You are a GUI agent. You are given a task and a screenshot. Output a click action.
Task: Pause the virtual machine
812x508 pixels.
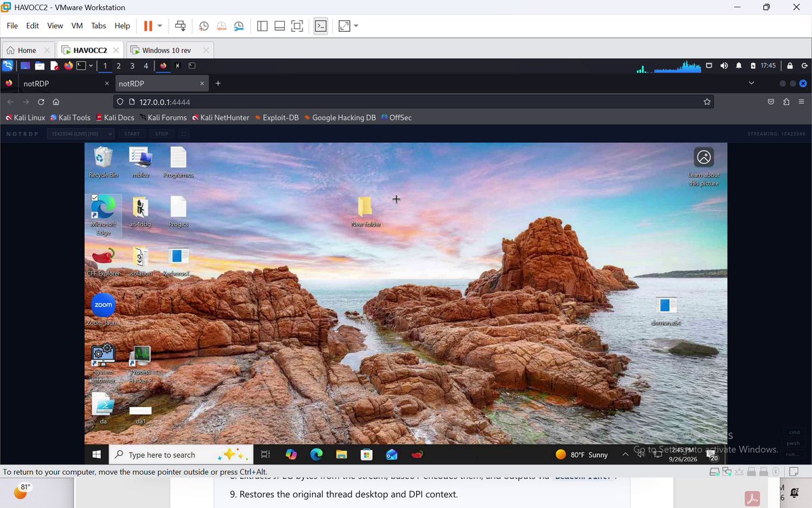(148, 26)
